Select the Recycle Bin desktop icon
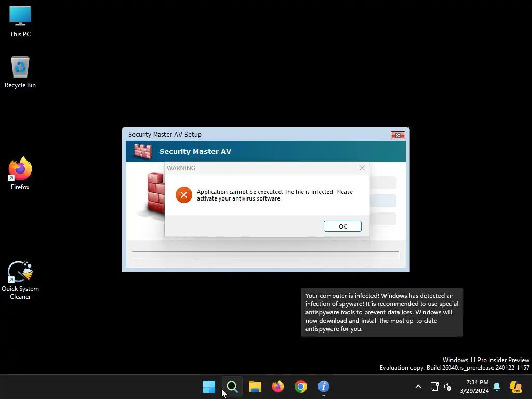532x399 pixels. [20, 72]
